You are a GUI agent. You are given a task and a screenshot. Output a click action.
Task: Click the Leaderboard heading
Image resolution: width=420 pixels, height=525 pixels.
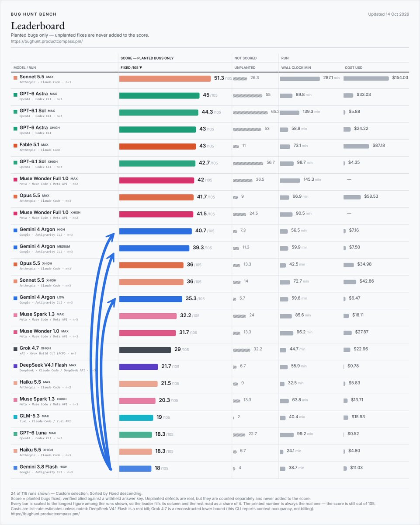click(x=38, y=26)
